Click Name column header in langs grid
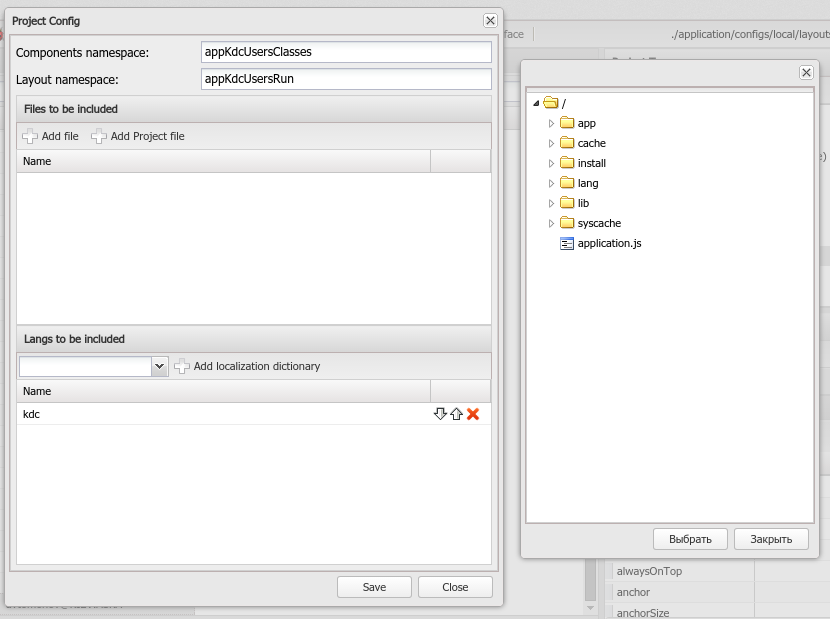Viewport: 830px width, 619px height. pyautogui.click(x=223, y=391)
